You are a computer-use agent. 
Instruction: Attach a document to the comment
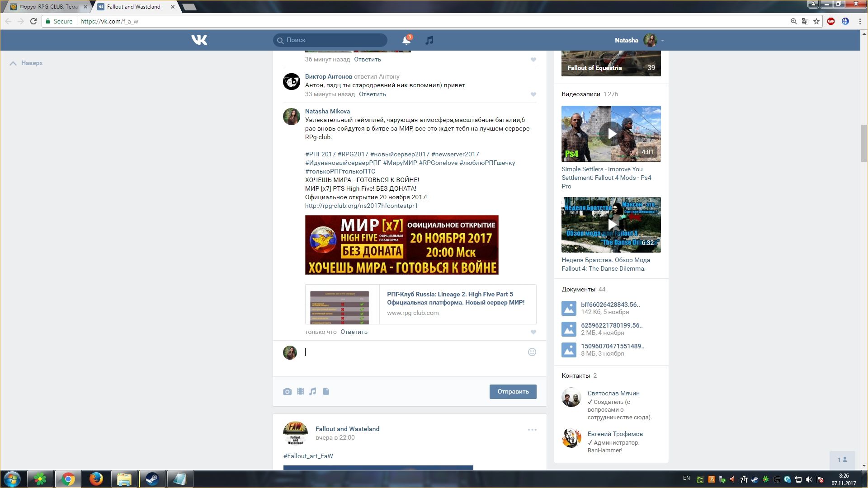coord(326,391)
